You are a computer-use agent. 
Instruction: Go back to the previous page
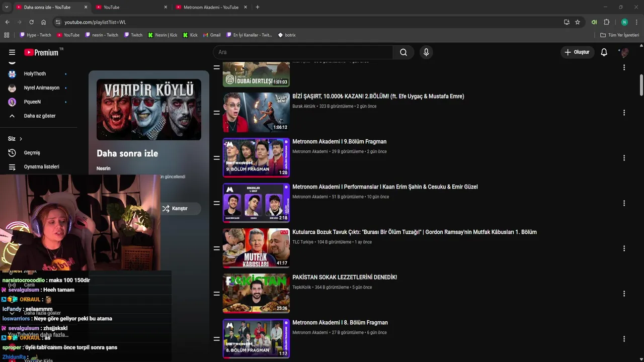7,22
